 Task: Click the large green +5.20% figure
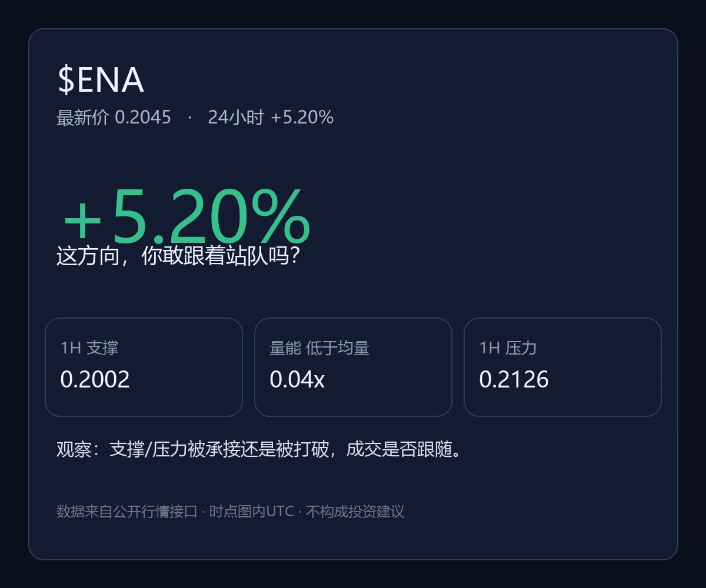click(187, 216)
